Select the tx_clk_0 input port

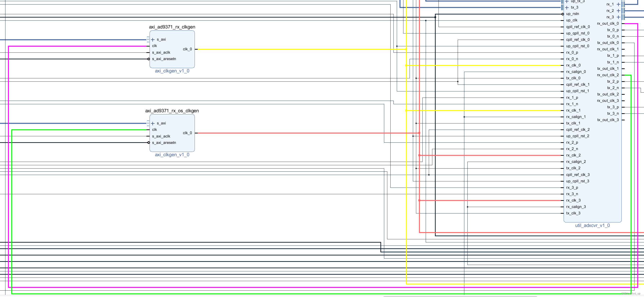(573, 78)
